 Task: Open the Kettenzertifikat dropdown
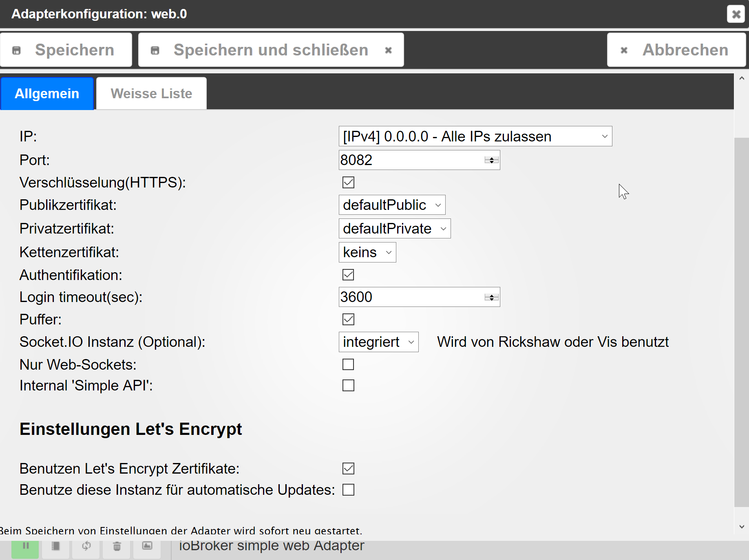tap(367, 252)
